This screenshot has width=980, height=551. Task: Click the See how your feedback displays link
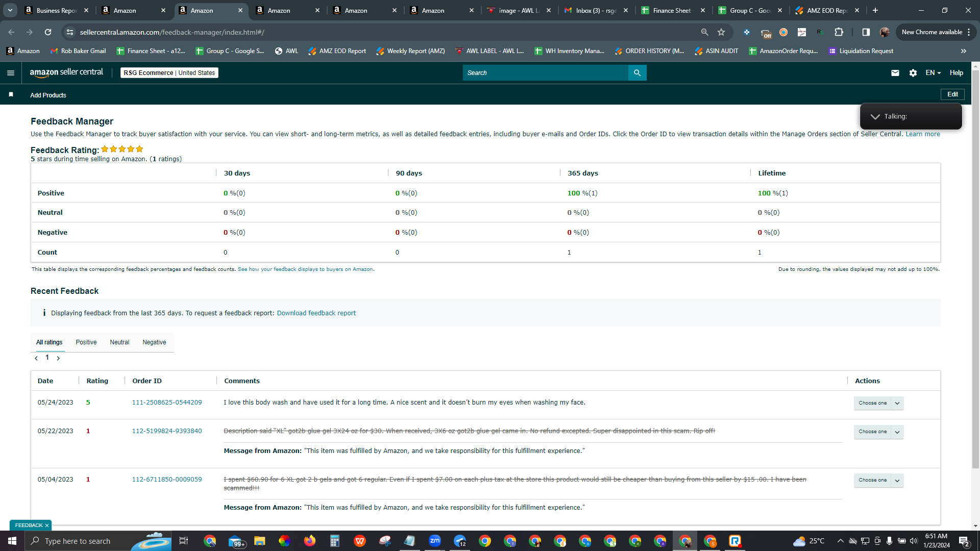pyautogui.click(x=305, y=269)
